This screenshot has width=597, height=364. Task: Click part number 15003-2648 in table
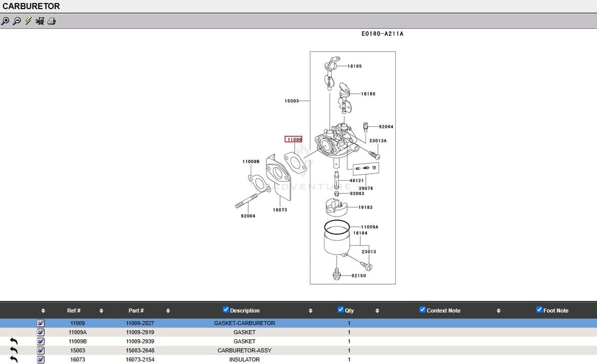(140, 350)
